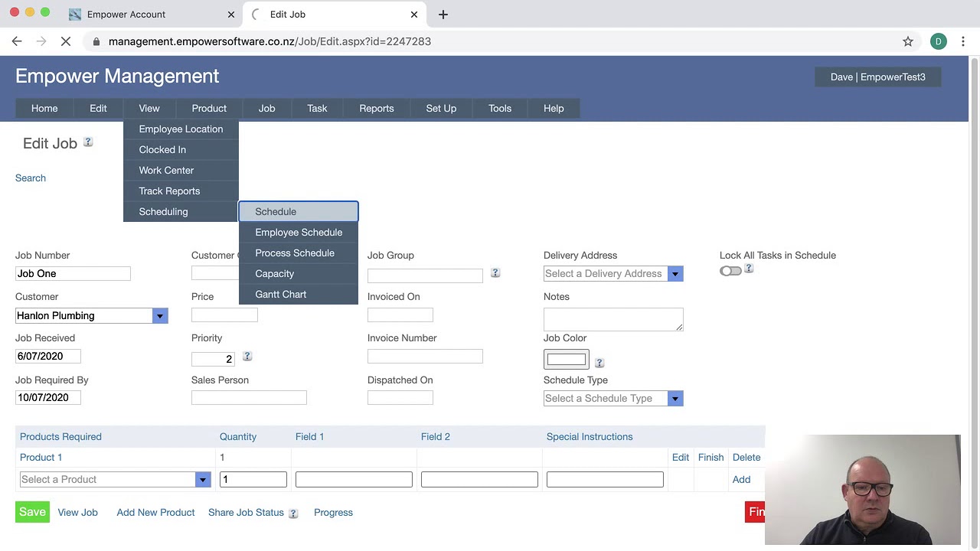Open the Home menu
The width and height of the screenshot is (980, 551).
click(44, 109)
